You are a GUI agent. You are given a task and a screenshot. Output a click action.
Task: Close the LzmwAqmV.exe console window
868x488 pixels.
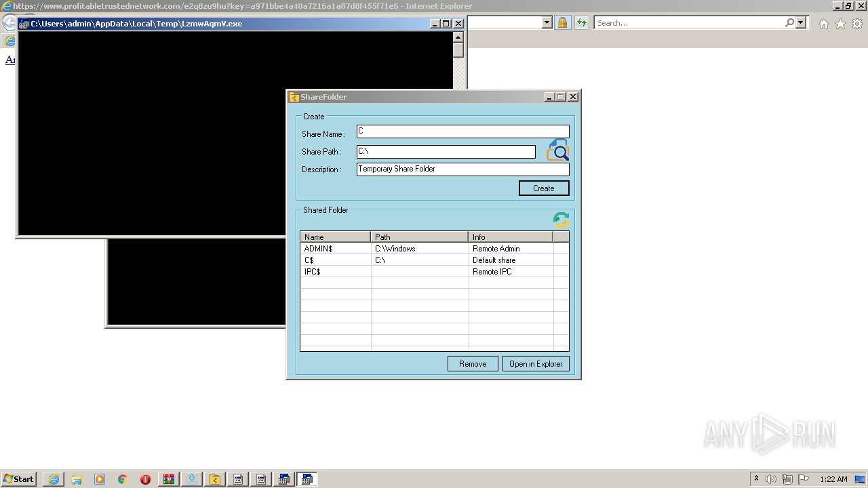coord(458,23)
